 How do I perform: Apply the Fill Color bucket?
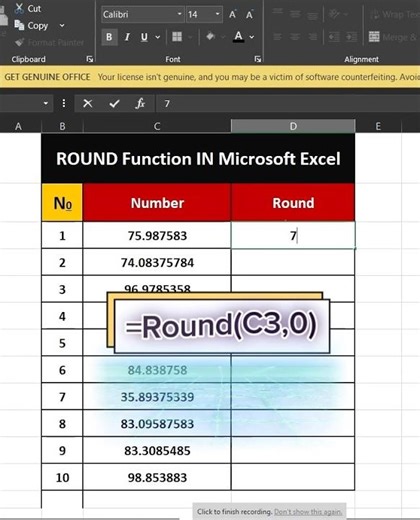tap(210, 36)
